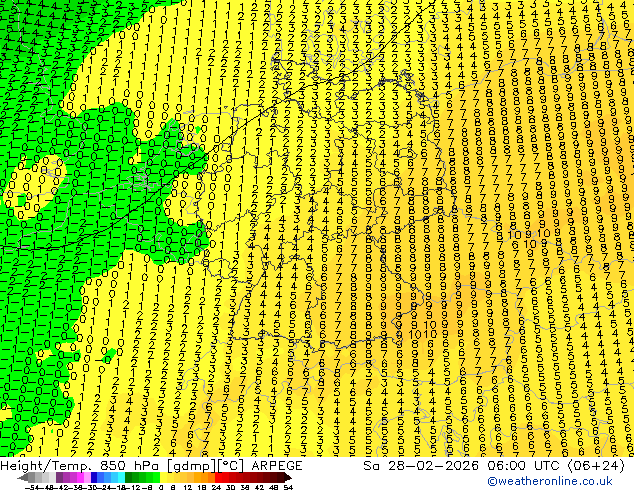The width and height of the screenshot is (634, 490).
Task: Click the '24' label on color scale
Action: pyautogui.click(x=216, y=487)
